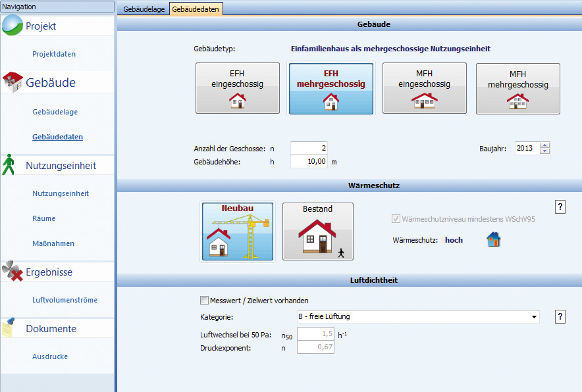Open Projektdaten in navigation
Screen dimensions: 582x392
point(54,54)
